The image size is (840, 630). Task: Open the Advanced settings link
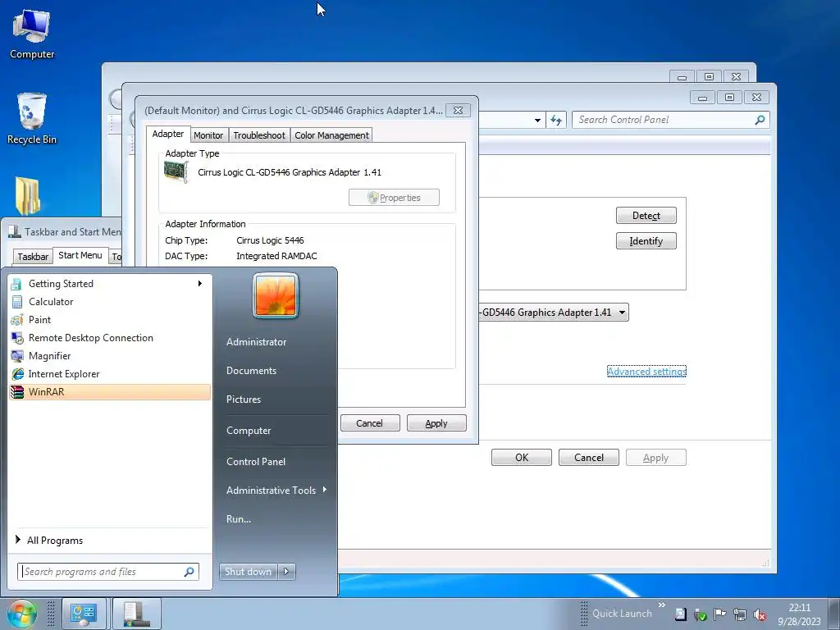pyautogui.click(x=646, y=372)
